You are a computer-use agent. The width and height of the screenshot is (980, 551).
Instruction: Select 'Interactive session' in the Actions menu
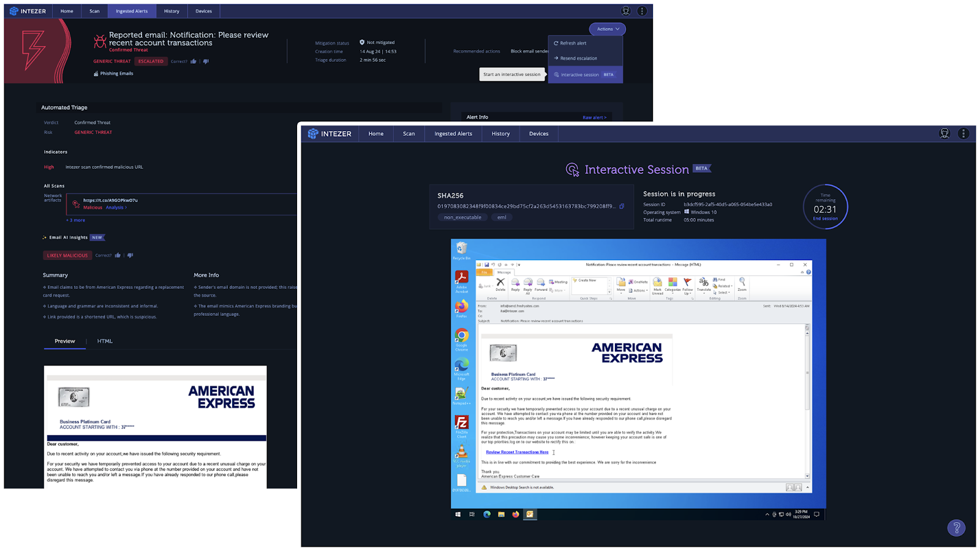coord(584,75)
